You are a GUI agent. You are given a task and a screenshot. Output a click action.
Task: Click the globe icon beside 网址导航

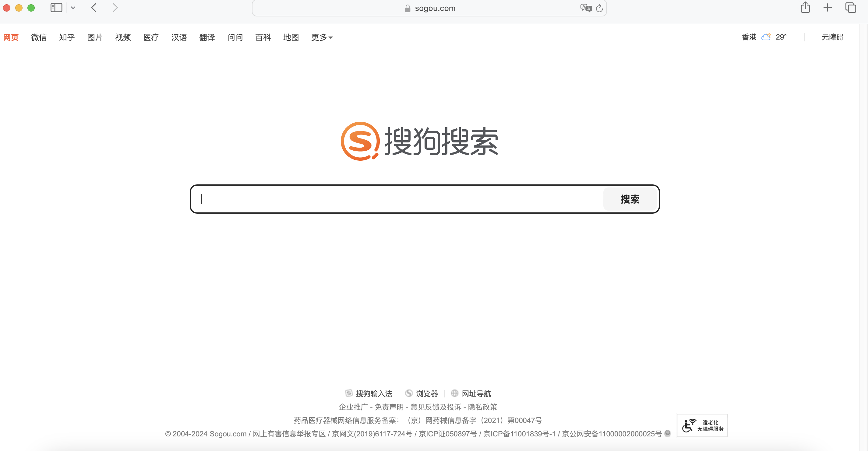(x=454, y=393)
